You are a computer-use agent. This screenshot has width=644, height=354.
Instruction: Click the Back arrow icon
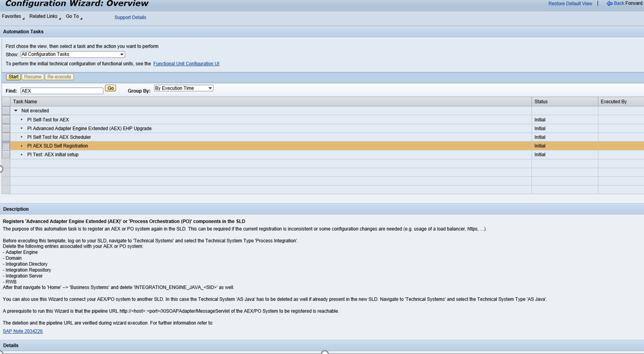[609, 3]
